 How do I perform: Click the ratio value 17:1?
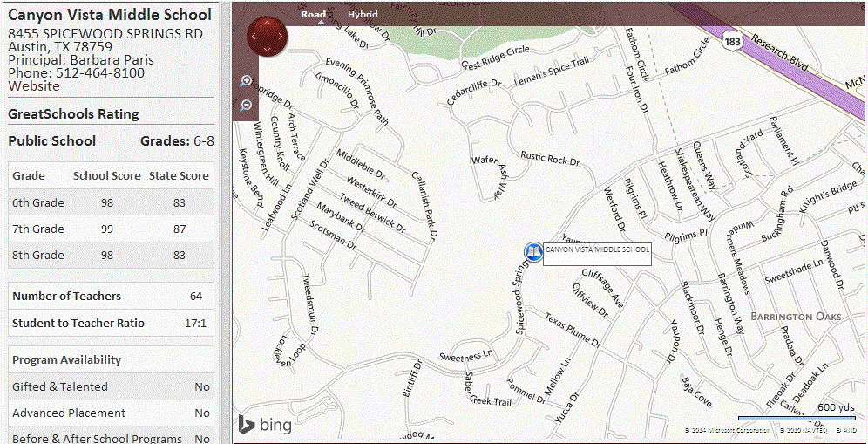(x=195, y=323)
